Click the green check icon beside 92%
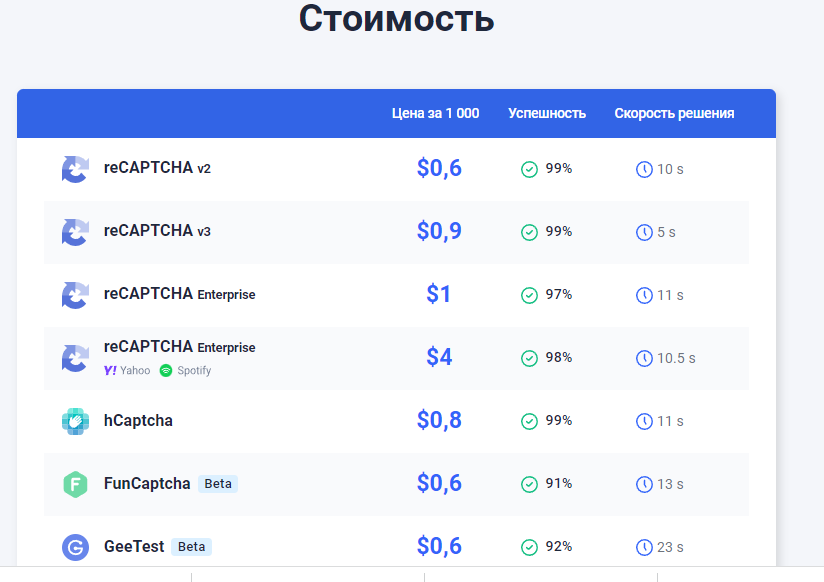 (529, 547)
